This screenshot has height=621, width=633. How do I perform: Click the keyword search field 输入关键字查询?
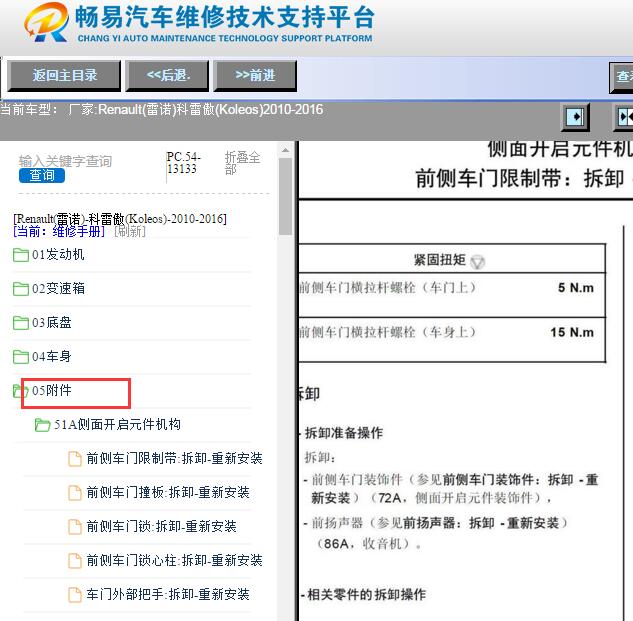pos(65,162)
